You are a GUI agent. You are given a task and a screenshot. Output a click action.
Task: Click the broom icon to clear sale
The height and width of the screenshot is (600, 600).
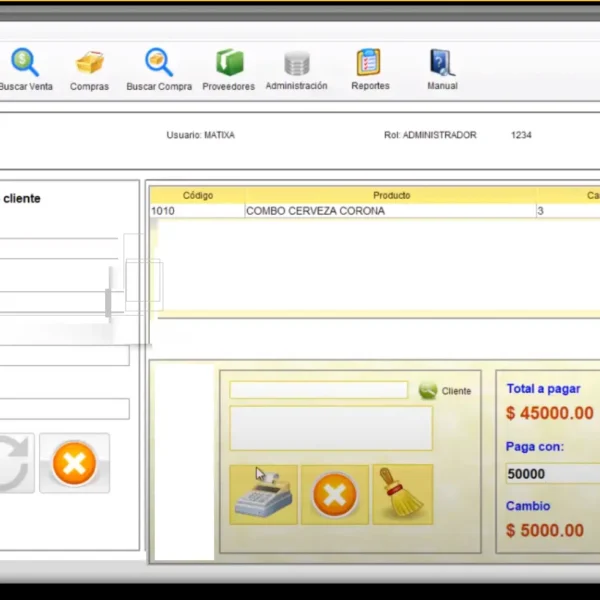pyautogui.click(x=402, y=494)
